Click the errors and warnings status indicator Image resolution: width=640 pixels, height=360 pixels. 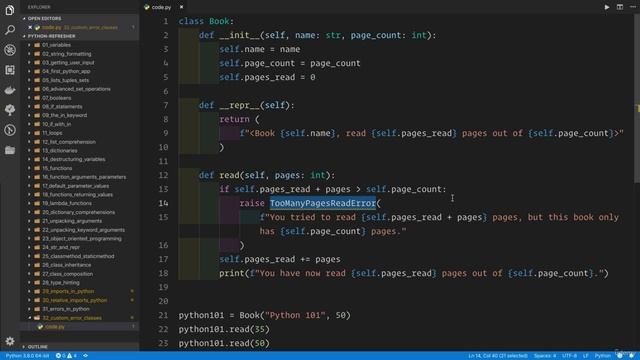(x=66, y=356)
